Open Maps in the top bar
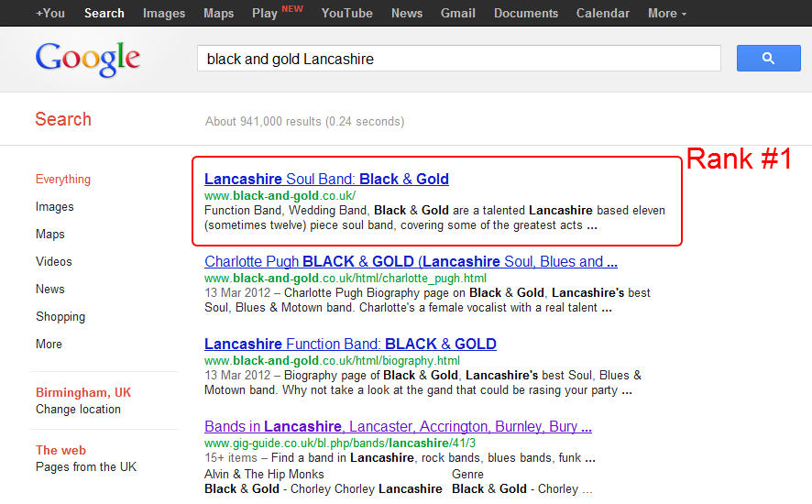The width and height of the screenshot is (812, 504). [218, 13]
